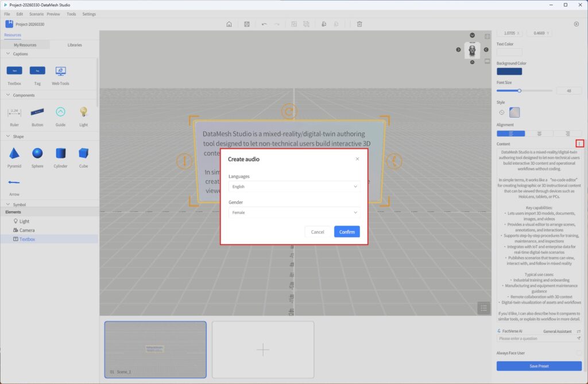Click the Save Preset button
Screen dimensions: 588x384
point(539,366)
